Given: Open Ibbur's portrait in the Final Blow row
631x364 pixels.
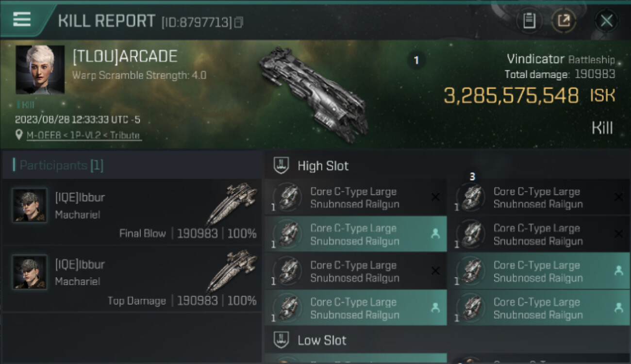Looking at the screenshot, I should click(30, 205).
